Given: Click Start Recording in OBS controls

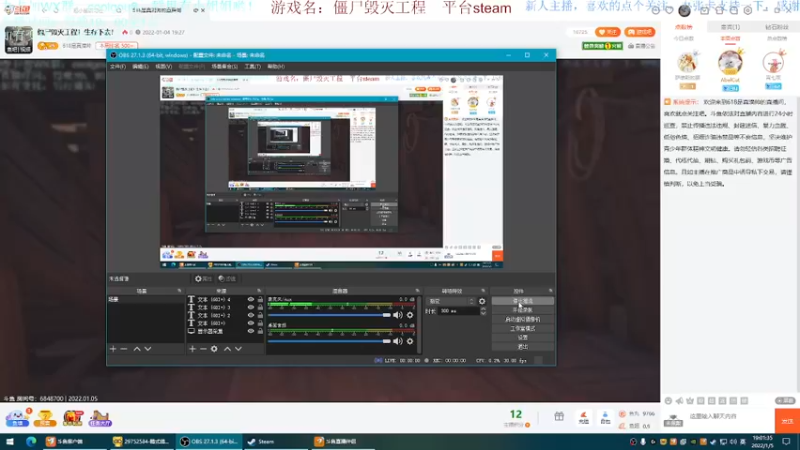Looking at the screenshot, I should click(x=522, y=310).
